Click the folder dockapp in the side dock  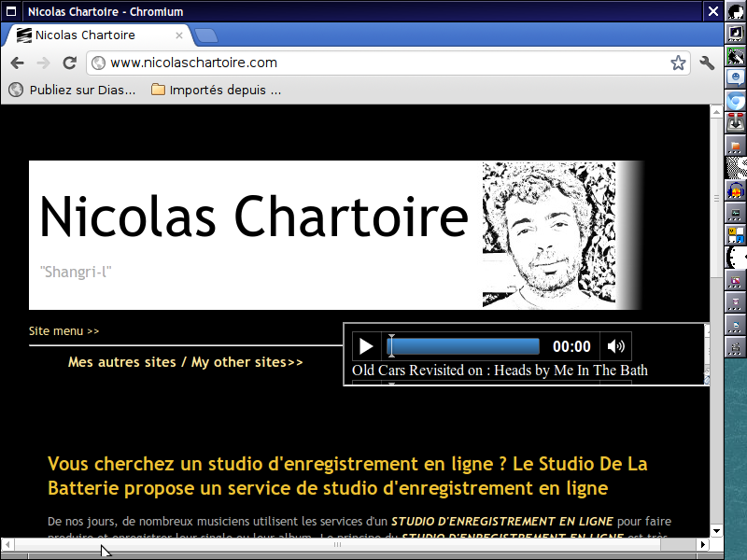pos(736,145)
